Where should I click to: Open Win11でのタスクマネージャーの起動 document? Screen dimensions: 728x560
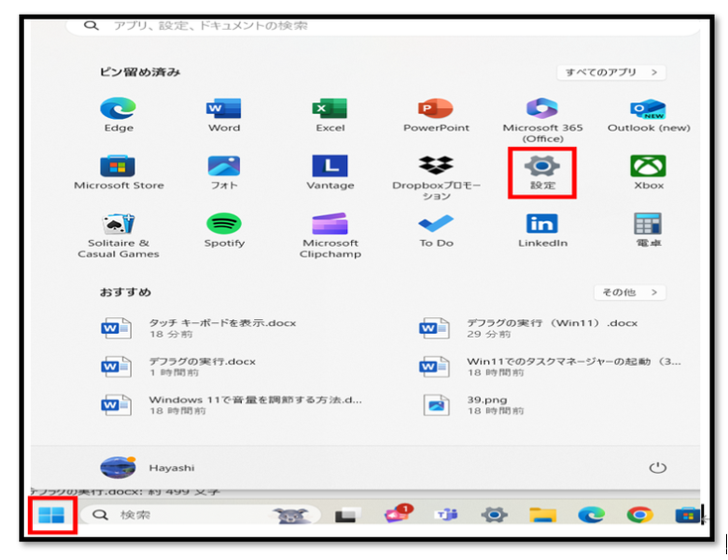[549, 367]
